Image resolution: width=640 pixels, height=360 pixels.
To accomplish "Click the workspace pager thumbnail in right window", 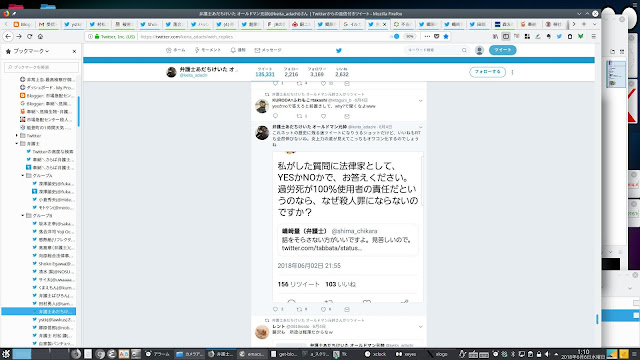I will [x=616, y=74].
